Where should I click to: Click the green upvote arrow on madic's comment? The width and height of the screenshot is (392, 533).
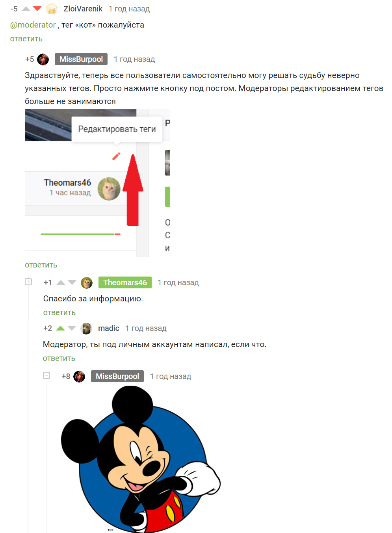tap(60, 328)
